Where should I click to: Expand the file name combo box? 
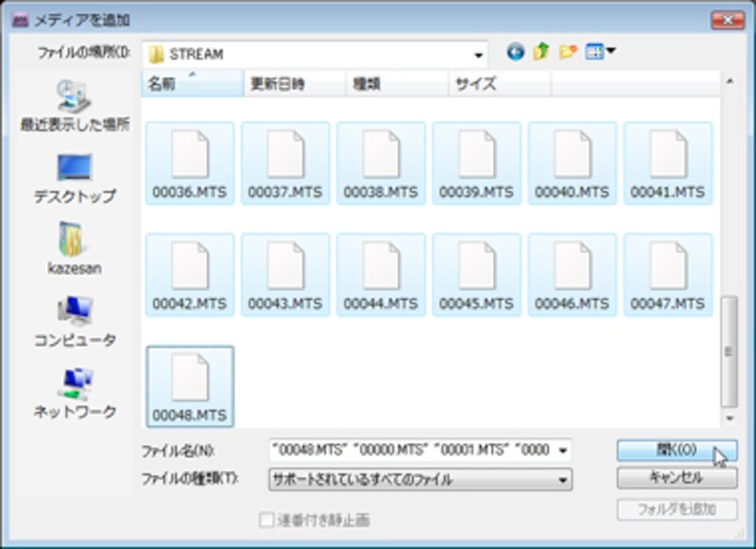564,450
